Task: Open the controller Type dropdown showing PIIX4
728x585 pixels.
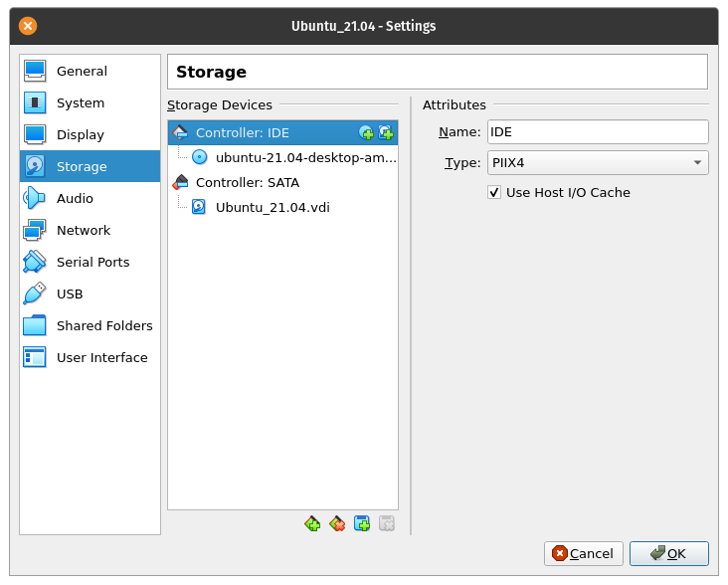Action: coord(597,162)
